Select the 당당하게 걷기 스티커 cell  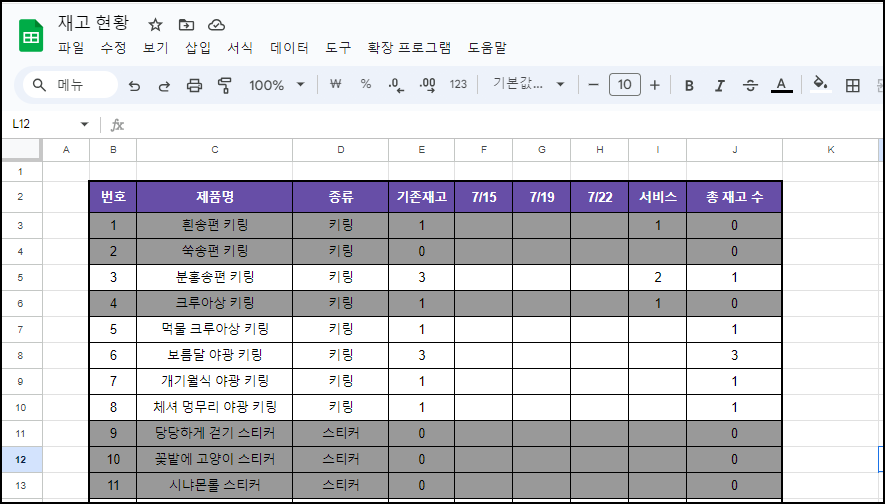coord(214,433)
